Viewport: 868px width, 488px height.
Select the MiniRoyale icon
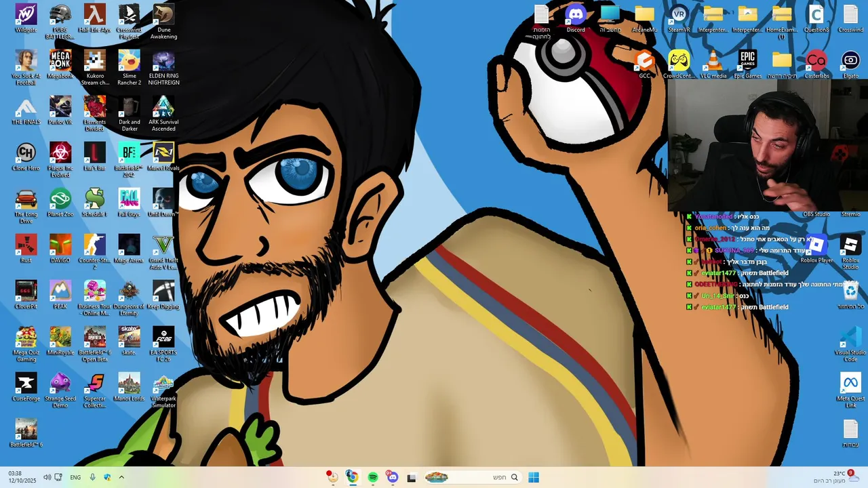[x=60, y=341]
